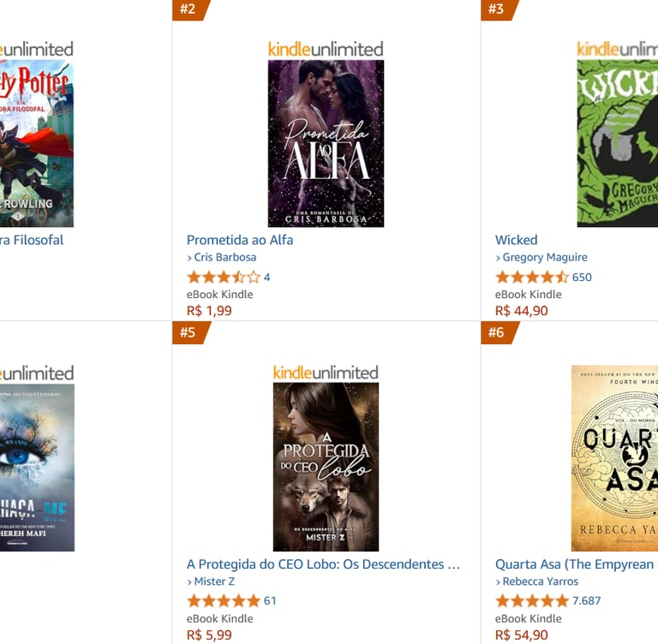Open the 61 reviews star rating
This screenshot has height=644, width=658.
point(231,601)
